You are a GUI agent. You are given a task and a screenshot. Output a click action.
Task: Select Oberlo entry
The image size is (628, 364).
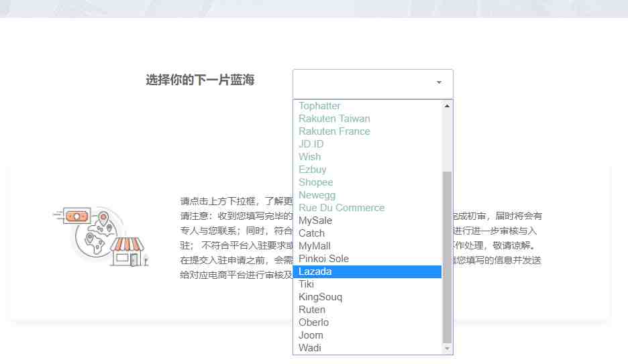click(x=367, y=322)
